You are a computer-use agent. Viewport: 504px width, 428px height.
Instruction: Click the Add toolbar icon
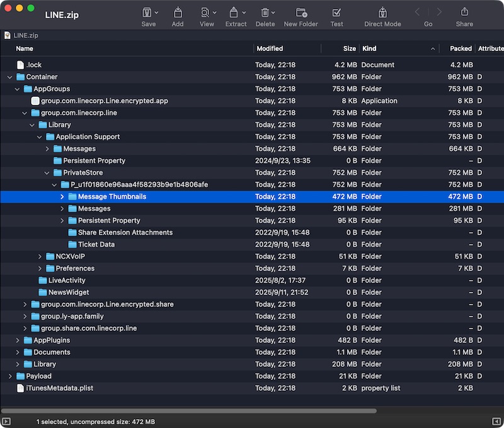(178, 13)
